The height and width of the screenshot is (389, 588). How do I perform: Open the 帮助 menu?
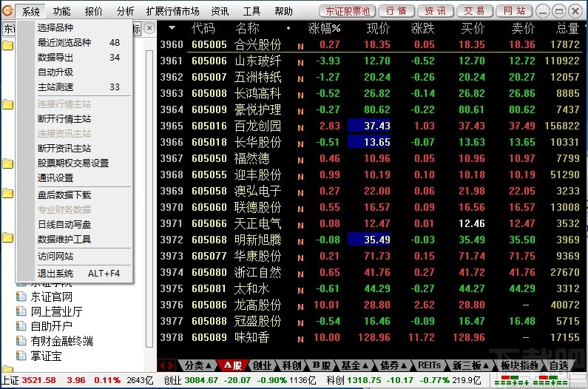click(x=283, y=12)
